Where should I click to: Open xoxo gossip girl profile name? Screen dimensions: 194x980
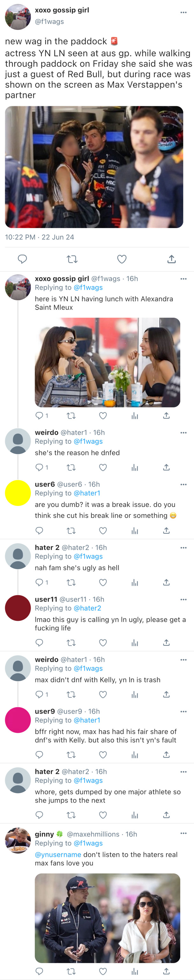coord(62,10)
